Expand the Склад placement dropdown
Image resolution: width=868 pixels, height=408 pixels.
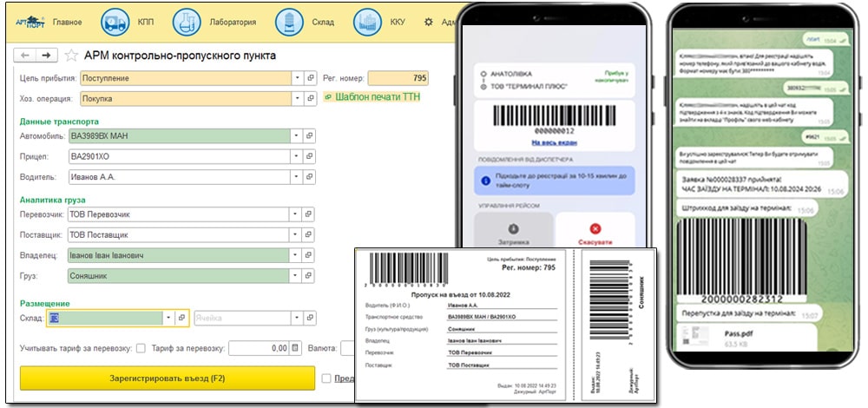168,318
